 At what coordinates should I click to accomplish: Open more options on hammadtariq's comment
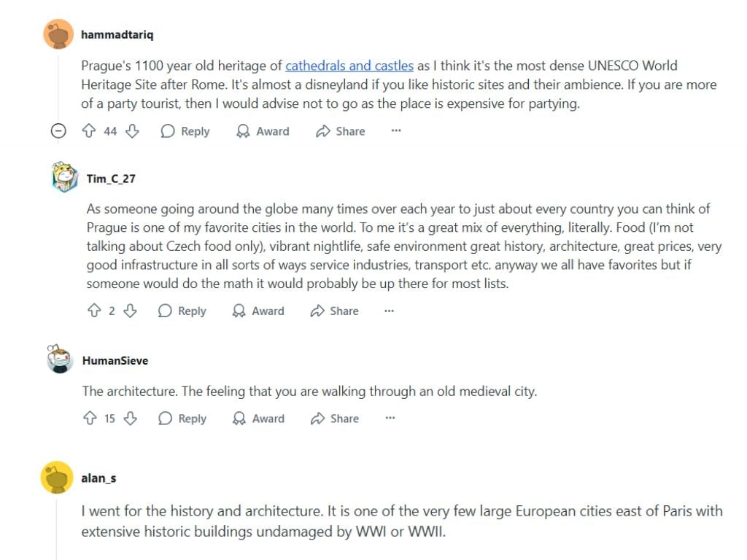pos(396,131)
